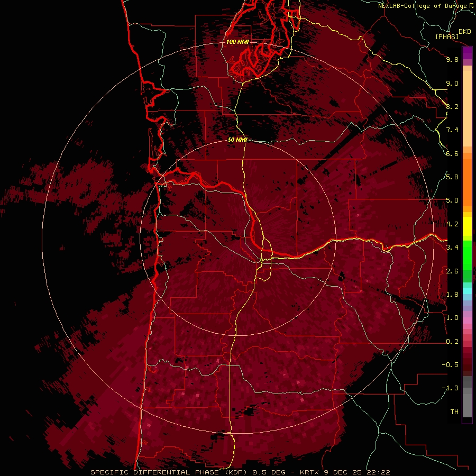Select the 100 NMI range ring label
The height and width of the screenshot is (476, 476).
click(237, 42)
